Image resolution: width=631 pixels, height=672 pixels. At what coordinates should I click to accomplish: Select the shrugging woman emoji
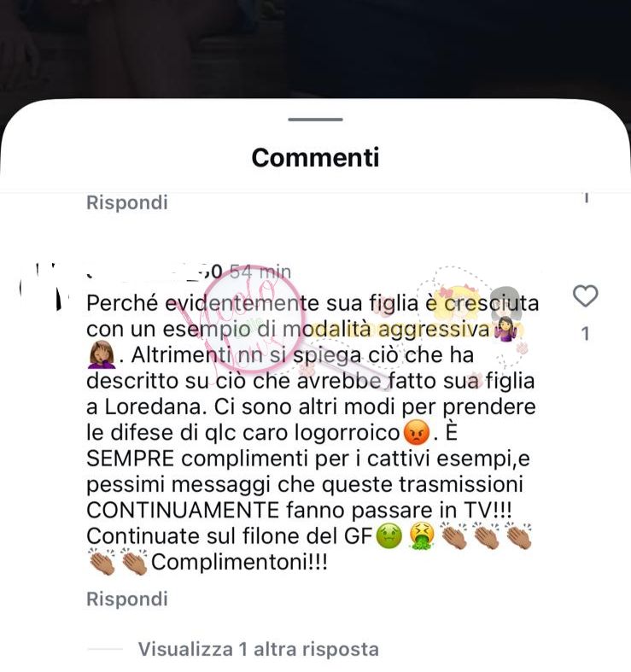pyautogui.click(x=505, y=329)
